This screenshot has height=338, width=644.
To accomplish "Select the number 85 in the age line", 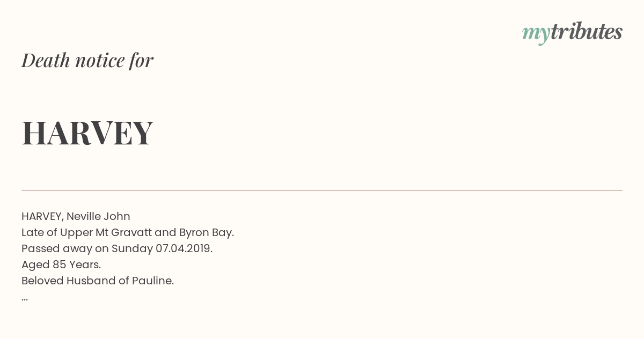I will coord(59,264).
